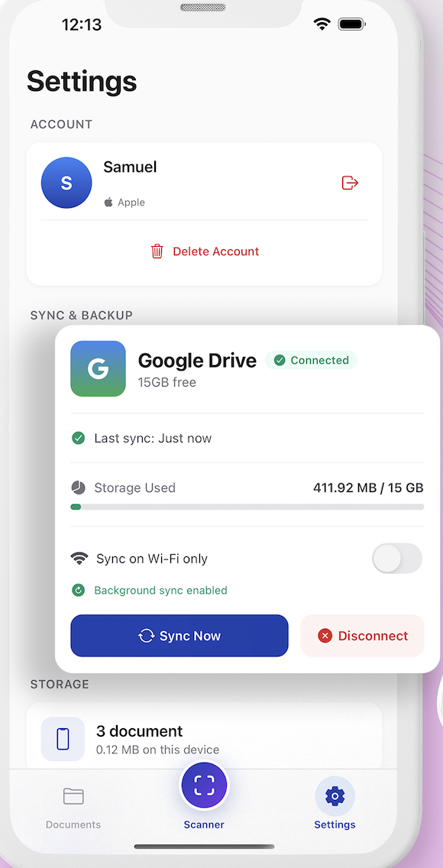Tap the green background sync icon
The image size is (443, 868).
pos(79,591)
